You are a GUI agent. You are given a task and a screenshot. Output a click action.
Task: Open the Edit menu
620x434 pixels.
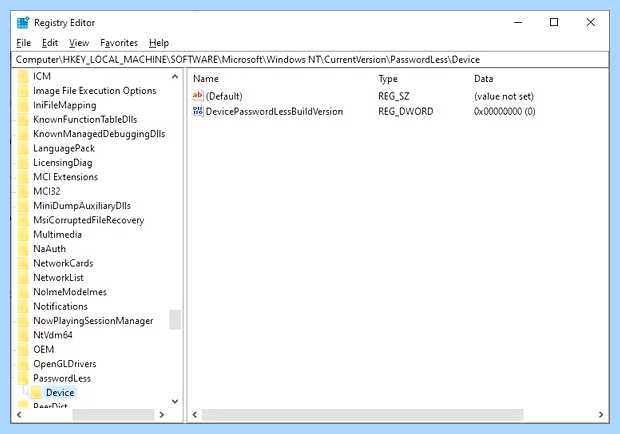pyautogui.click(x=50, y=43)
